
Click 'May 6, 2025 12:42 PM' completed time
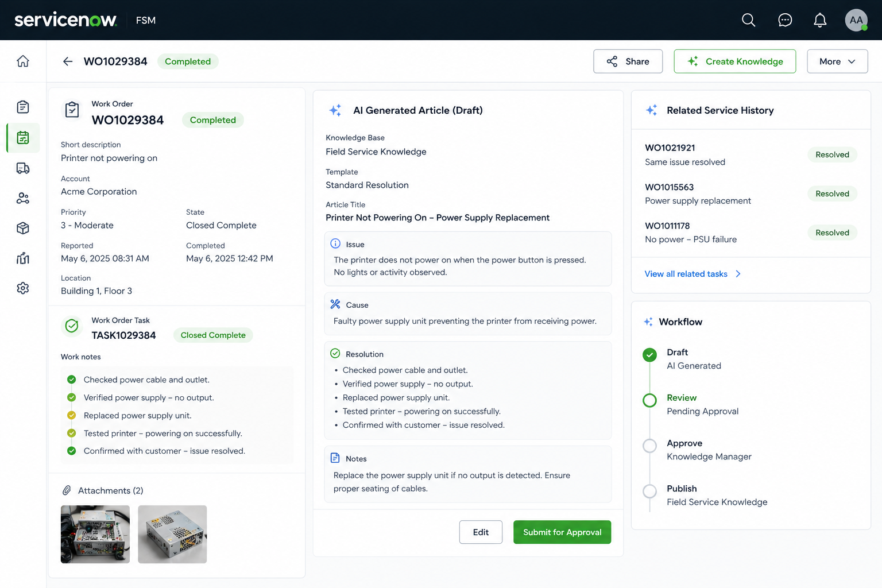[230, 258]
